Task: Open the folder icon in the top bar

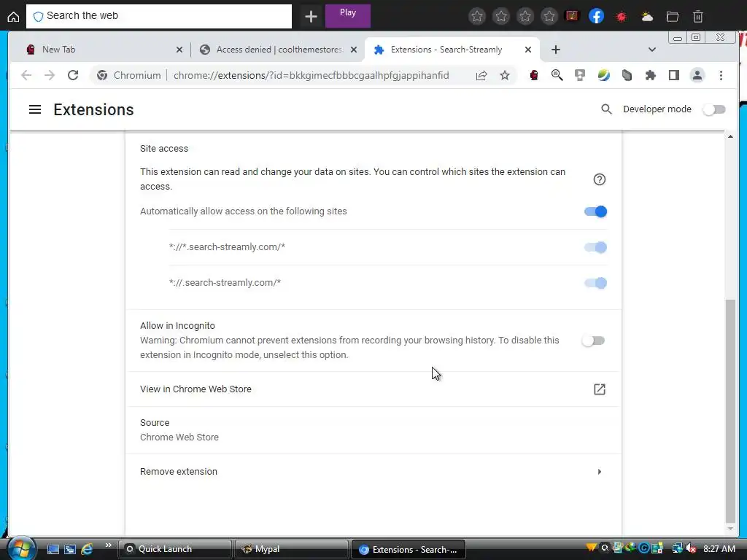Action: pos(672,17)
